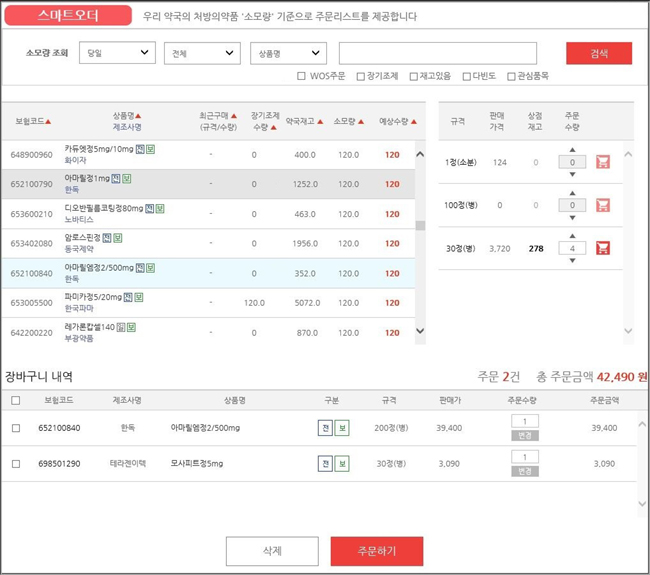
Task: Increase order quantity for 30정(병)
Action: [572, 236]
